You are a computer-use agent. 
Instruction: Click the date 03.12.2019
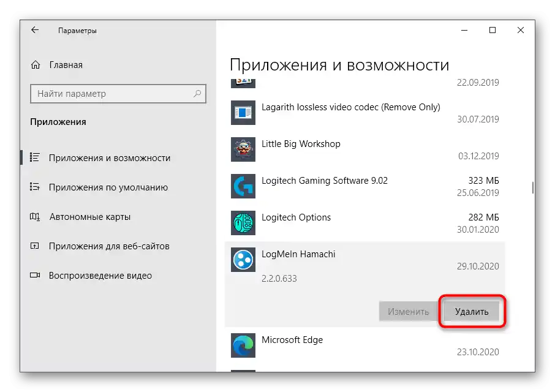tap(478, 156)
